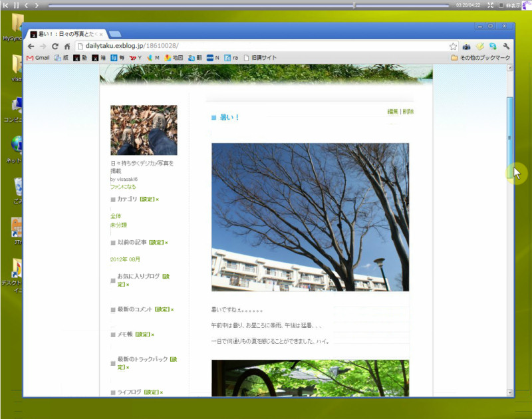
Task: Open the 2012年 08月 archive link
Action: point(125,259)
